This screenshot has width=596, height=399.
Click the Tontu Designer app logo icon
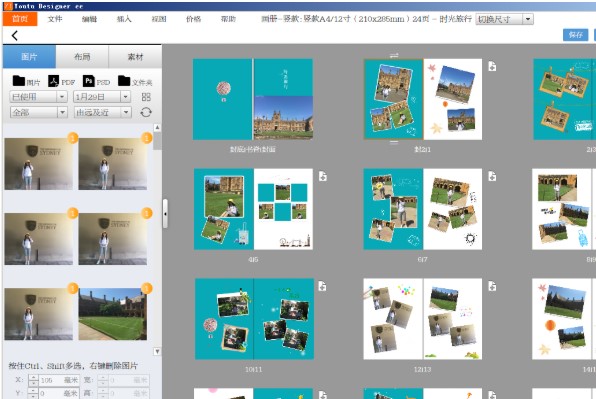(x=8, y=6)
